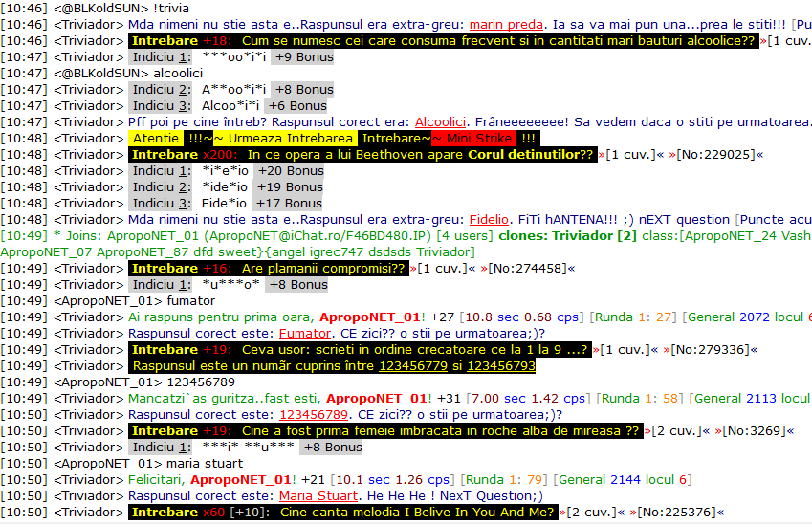812x524 pixels.
Task: Click the question 'Are plamanii compromisi??'
Action: point(269,268)
